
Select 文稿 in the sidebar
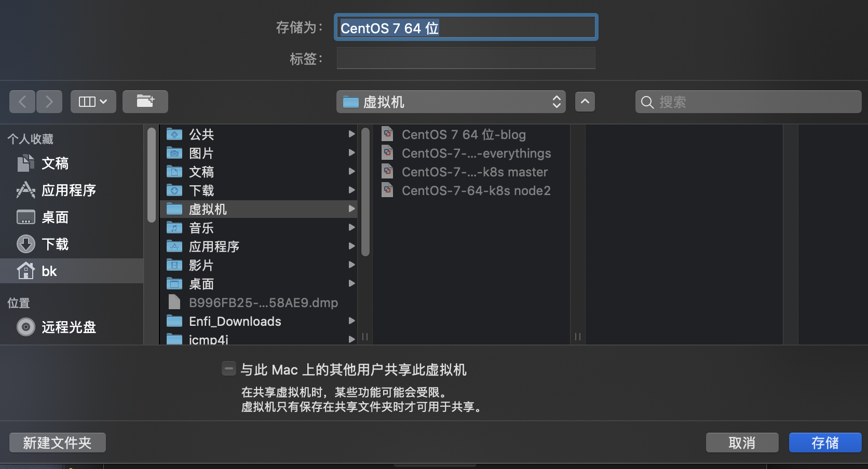tap(72, 163)
